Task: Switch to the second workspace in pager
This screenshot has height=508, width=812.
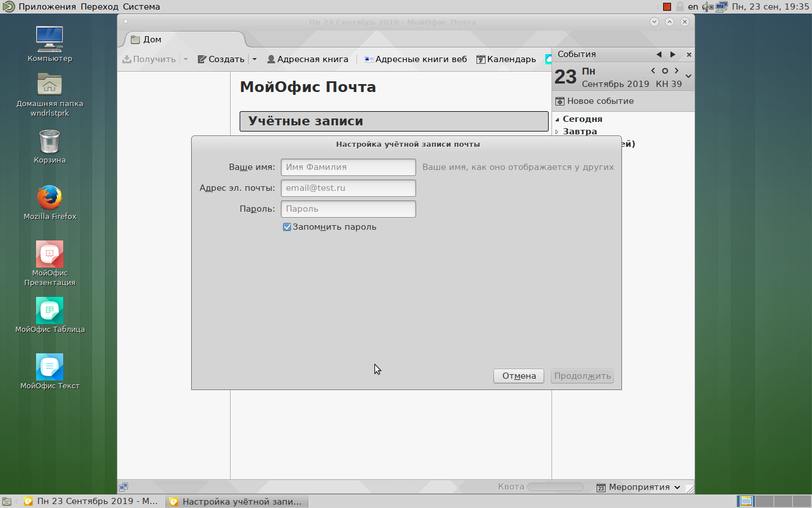Action: 764,501
